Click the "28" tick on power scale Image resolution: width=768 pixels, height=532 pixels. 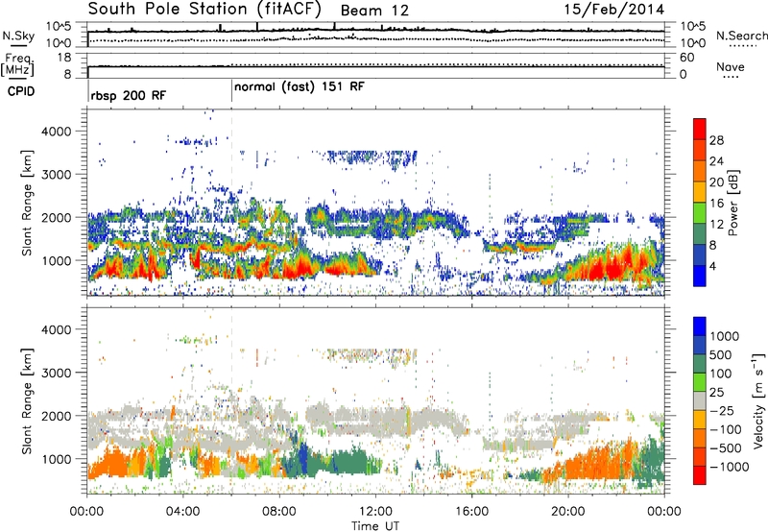tap(716, 140)
